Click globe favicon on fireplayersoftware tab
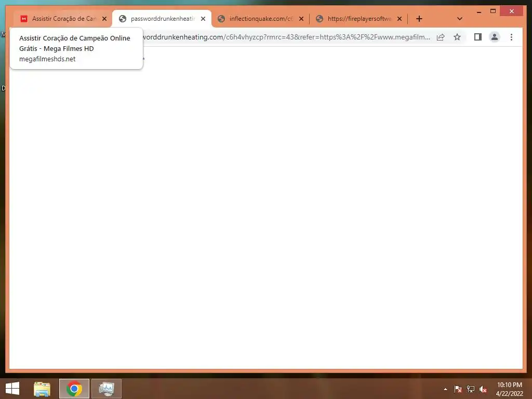532x399 pixels. (320, 19)
